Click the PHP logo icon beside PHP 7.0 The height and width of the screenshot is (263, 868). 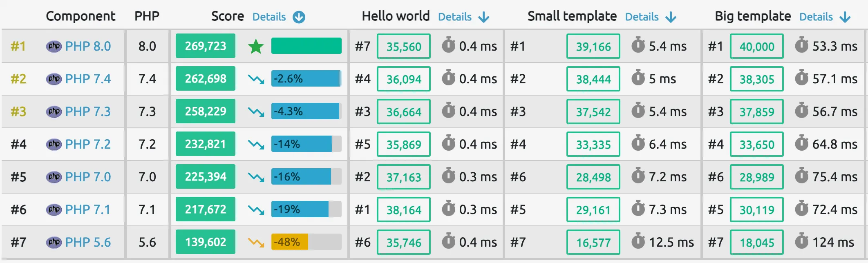54,177
